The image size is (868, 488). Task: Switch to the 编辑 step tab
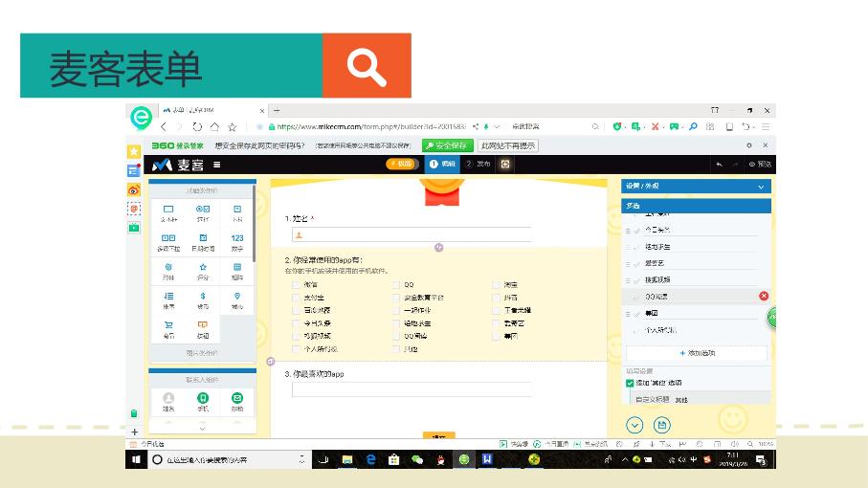coord(442,164)
